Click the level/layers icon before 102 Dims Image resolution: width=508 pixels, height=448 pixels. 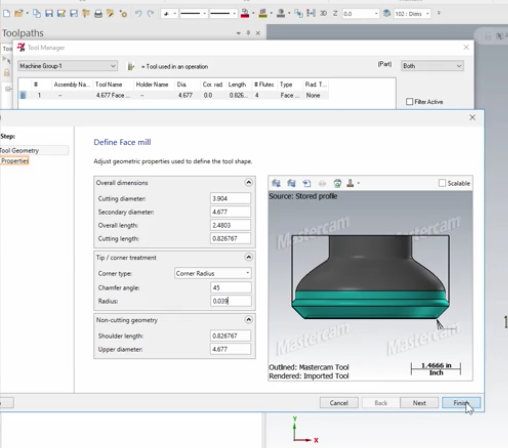[x=387, y=14]
